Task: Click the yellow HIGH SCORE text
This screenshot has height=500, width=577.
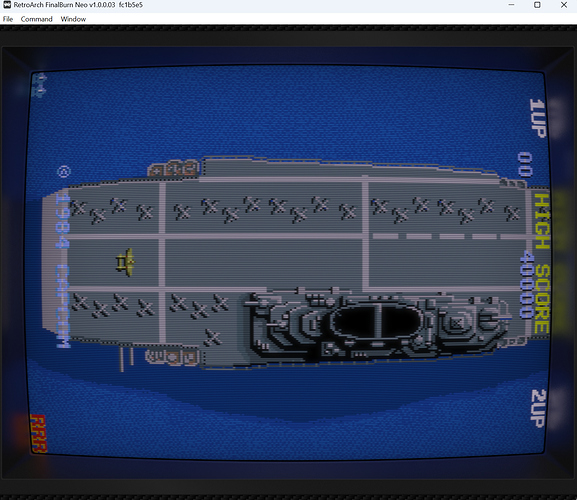Action: click(542, 263)
